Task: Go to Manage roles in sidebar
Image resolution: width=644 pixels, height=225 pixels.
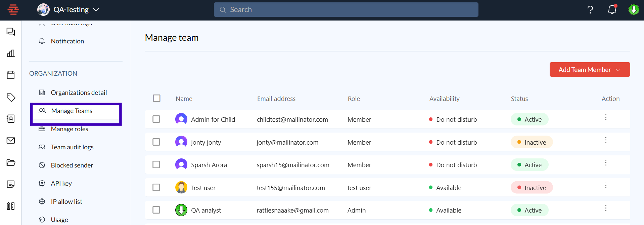Action: (x=69, y=129)
